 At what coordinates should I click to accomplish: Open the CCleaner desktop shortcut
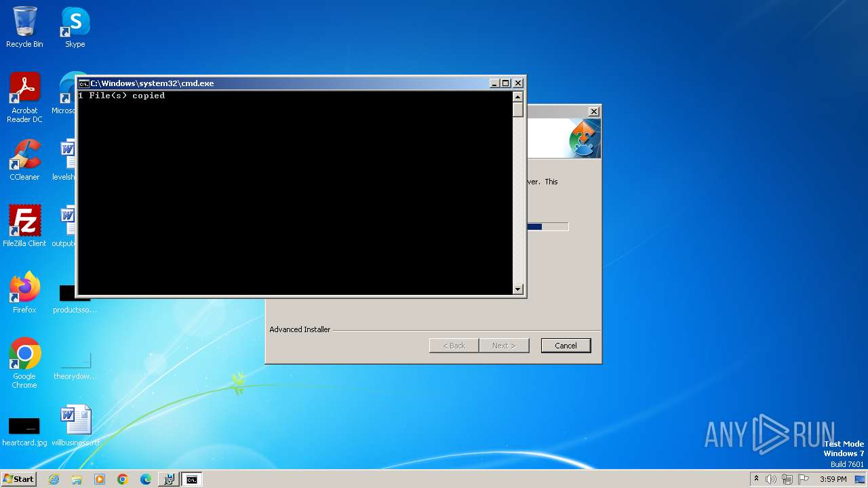coord(24,160)
